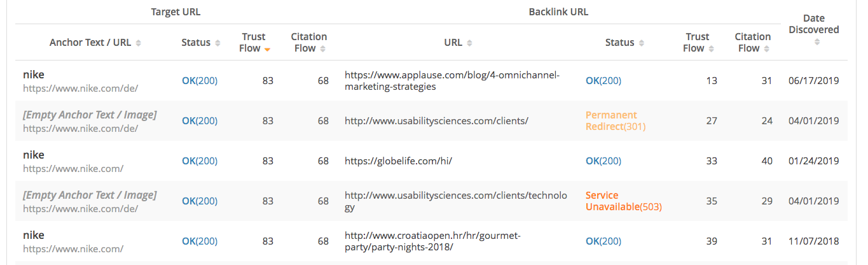Open the usabilitysciences.com/clients/ backlink
The height and width of the screenshot is (265, 868).
point(436,121)
